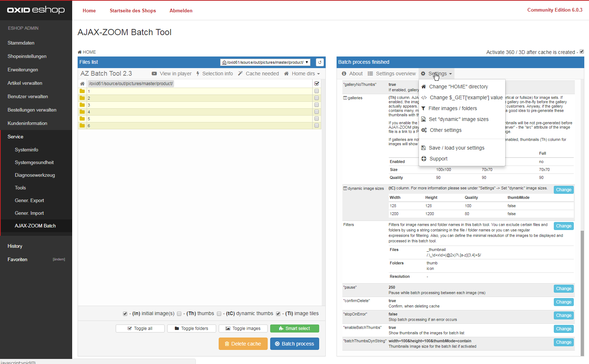This screenshot has height=364, width=589.
Task: Click code icon next to Change $_GET value
Action: click(424, 97)
